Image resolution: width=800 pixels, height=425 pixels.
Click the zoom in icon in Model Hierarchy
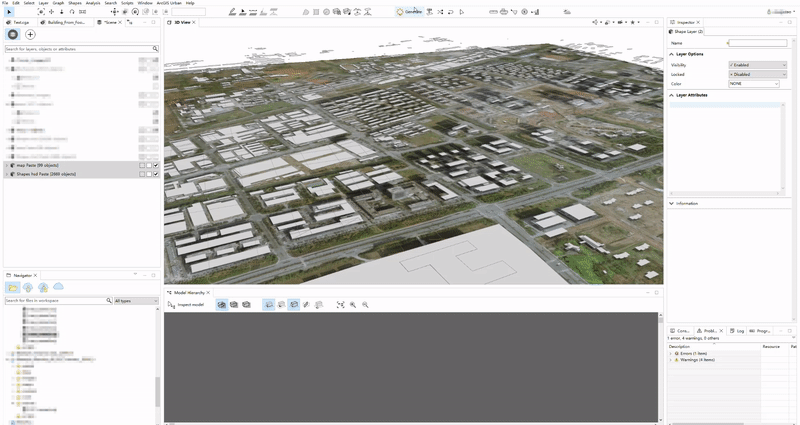353,305
